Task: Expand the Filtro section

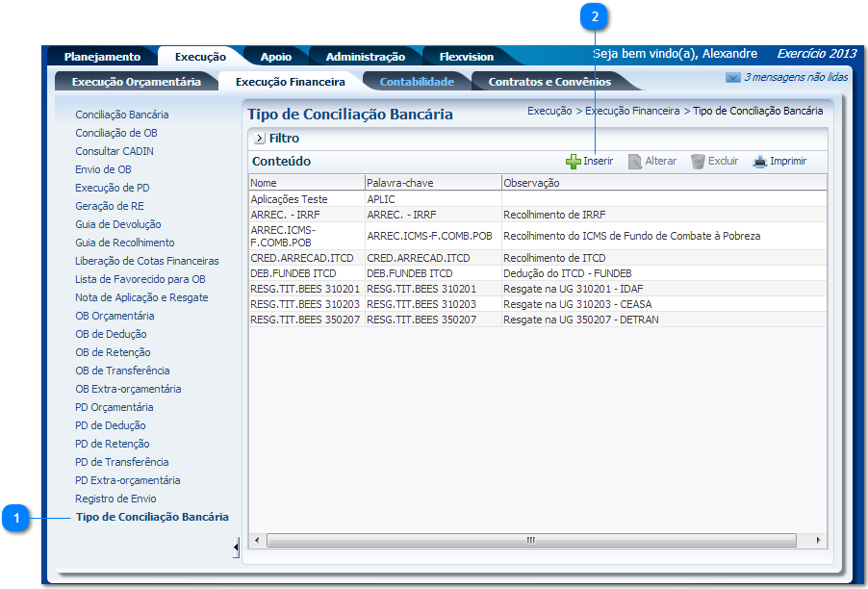Action: click(260, 139)
